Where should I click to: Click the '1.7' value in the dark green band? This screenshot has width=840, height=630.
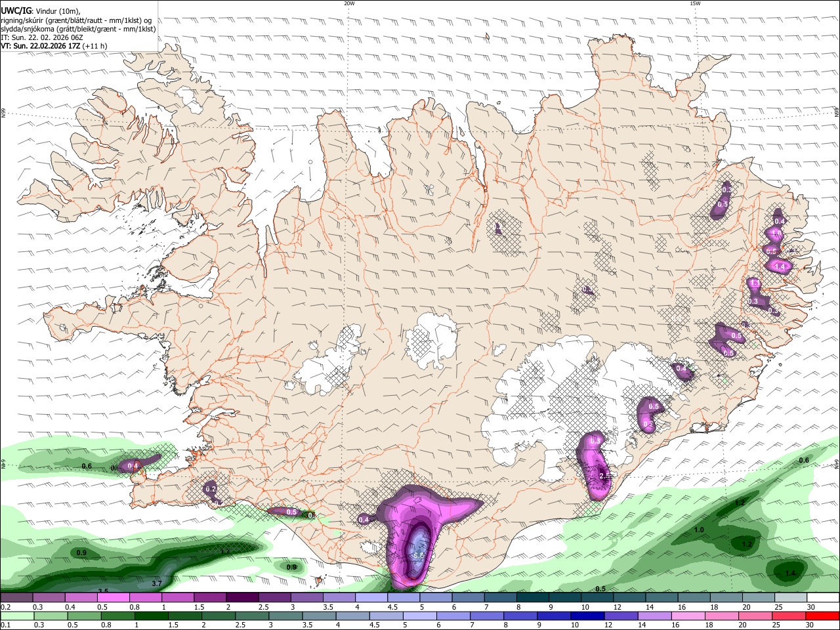[x=225, y=552]
